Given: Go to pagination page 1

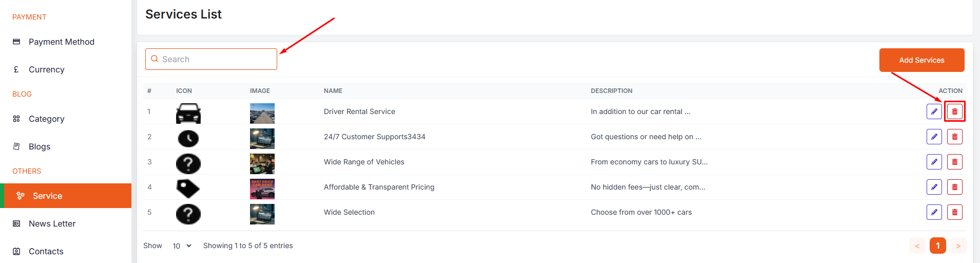Looking at the screenshot, I should [937, 246].
